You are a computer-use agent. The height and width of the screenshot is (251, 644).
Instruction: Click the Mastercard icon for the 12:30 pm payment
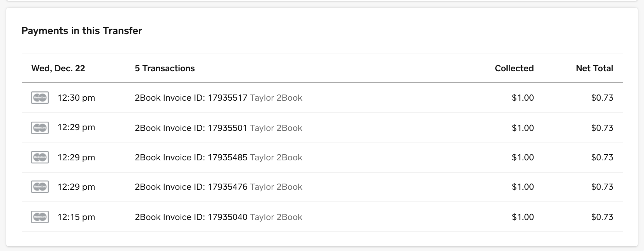pos(40,98)
